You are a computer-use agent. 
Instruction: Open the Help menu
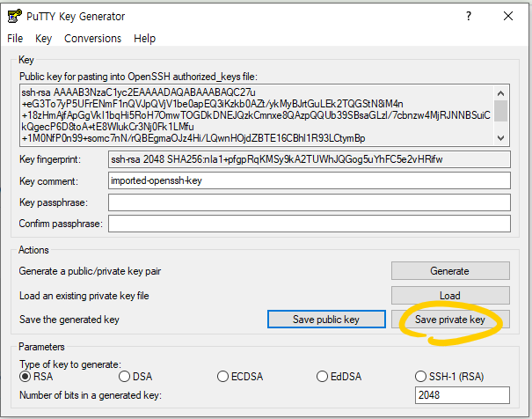pyautogui.click(x=144, y=39)
